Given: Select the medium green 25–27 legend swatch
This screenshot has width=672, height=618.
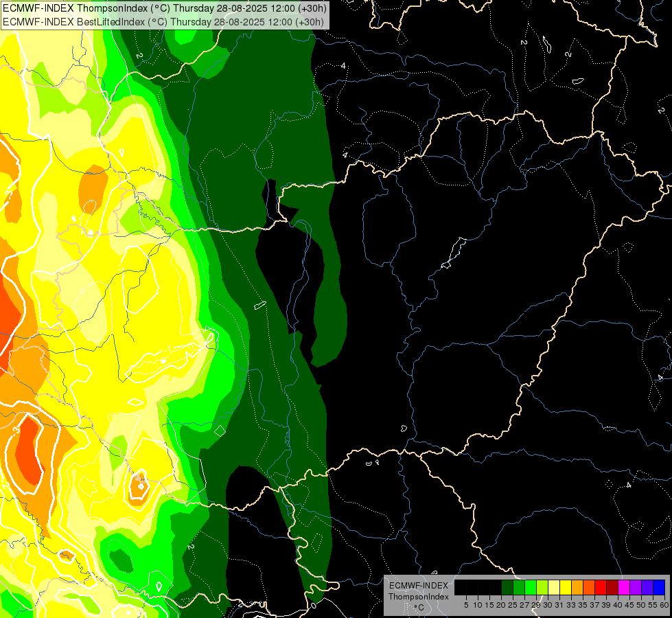Looking at the screenshot, I should (519, 587).
